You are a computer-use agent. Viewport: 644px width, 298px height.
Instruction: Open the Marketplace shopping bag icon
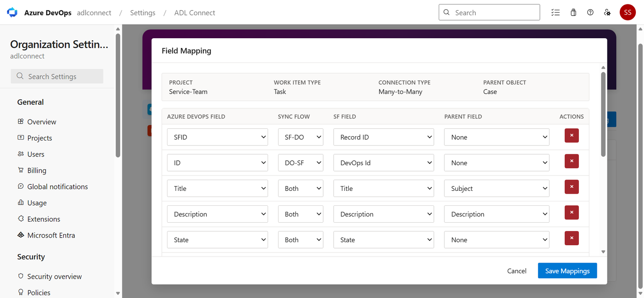[573, 12]
